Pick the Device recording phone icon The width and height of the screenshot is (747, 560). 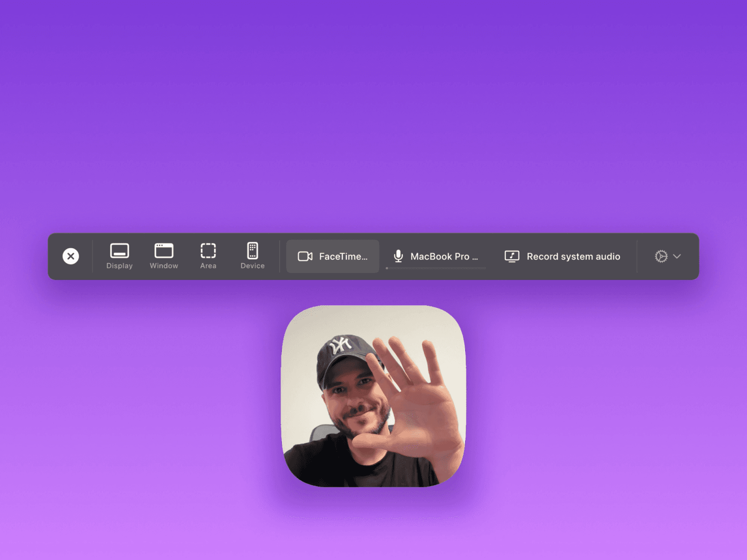(x=253, y=251)
